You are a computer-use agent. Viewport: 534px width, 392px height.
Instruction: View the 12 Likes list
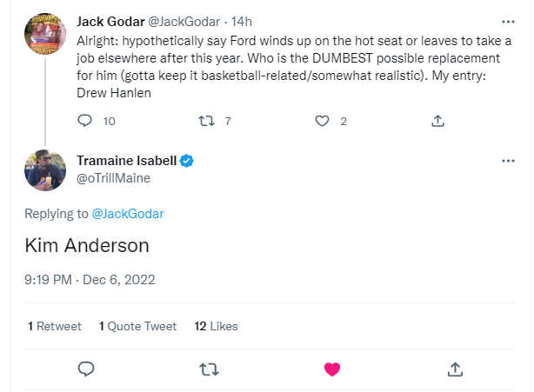pos(216,326)
